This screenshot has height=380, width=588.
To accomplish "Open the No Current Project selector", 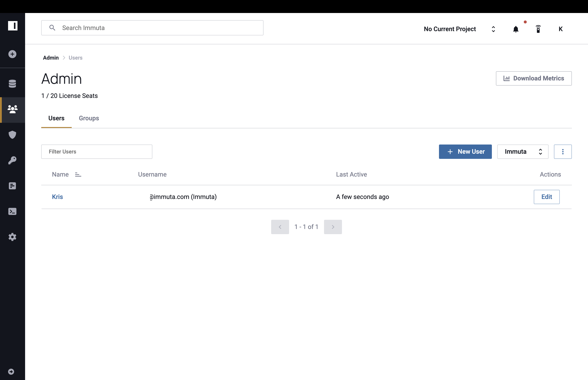I will tap(459, 29).
